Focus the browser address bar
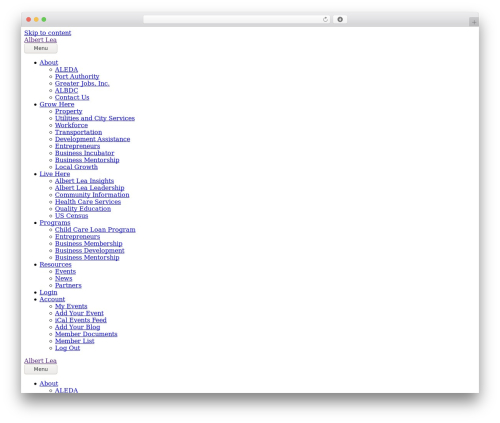 point(233,20)
